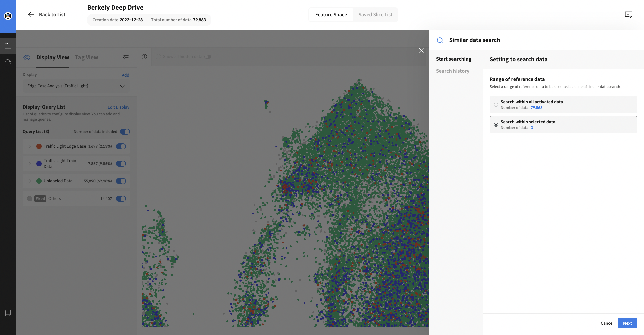Click the 55,890 (69.98%) count

pos(98,181)
